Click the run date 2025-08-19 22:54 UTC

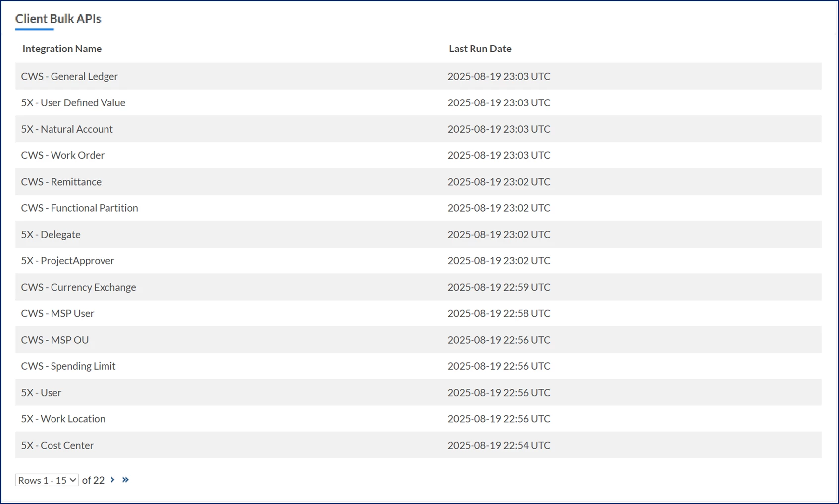coord(499,445)
